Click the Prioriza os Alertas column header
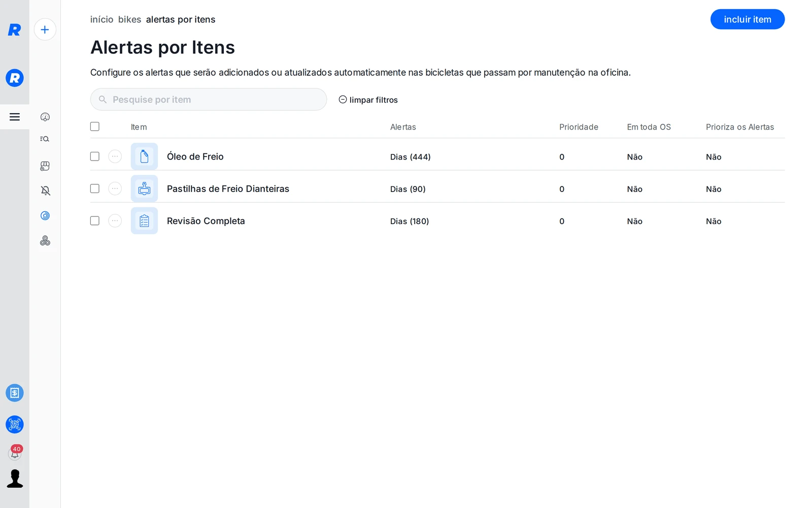The width and height of the screenshot is (812, 508). tap(740, 127)
